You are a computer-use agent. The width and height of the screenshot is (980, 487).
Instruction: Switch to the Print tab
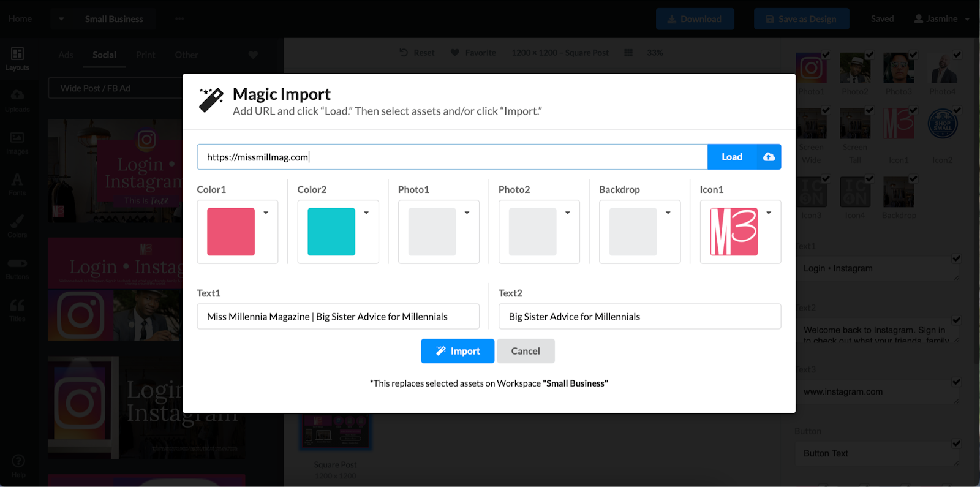[145, 55]
